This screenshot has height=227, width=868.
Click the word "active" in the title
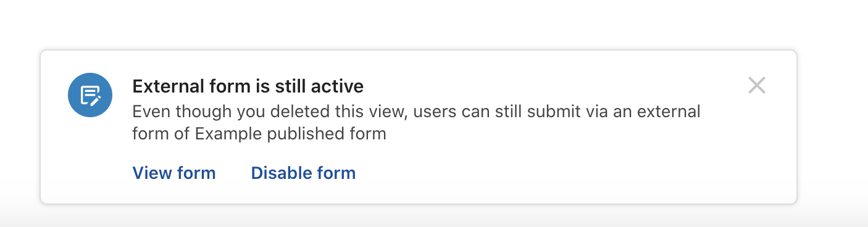[336, 86]
